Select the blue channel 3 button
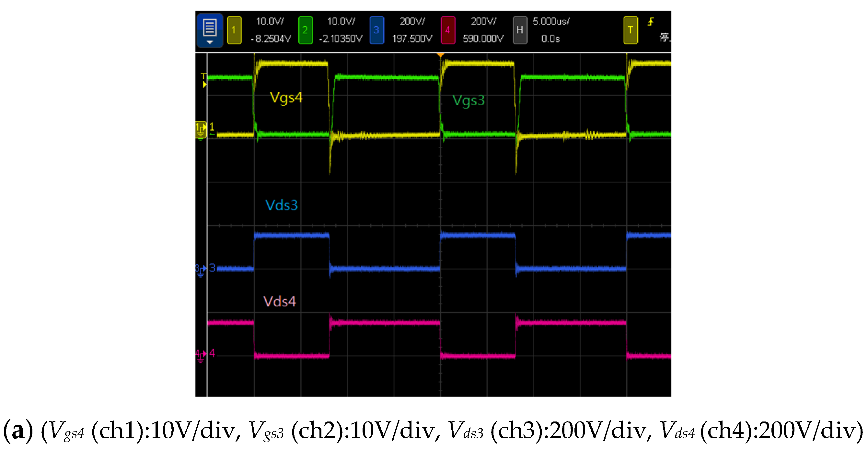This screenshot has height=450, width=868. click(376, 30)
